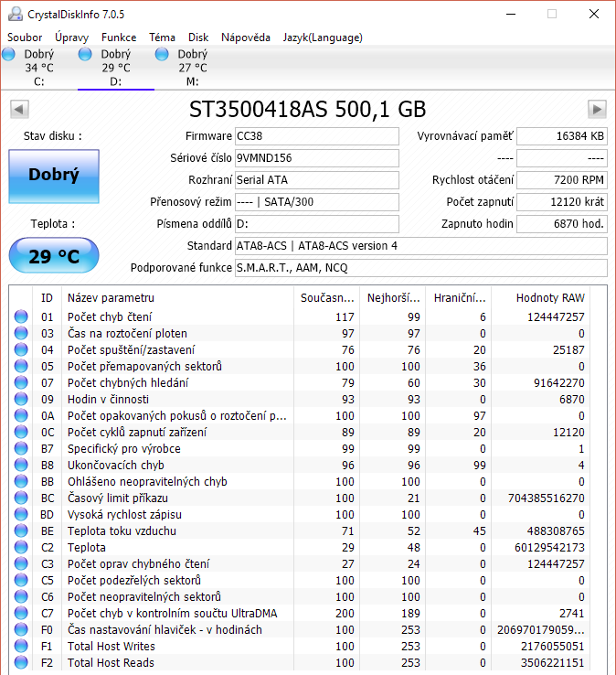616x675 pixels.
Task: Select row Počet chyb čtení
Action: [300, 316]
